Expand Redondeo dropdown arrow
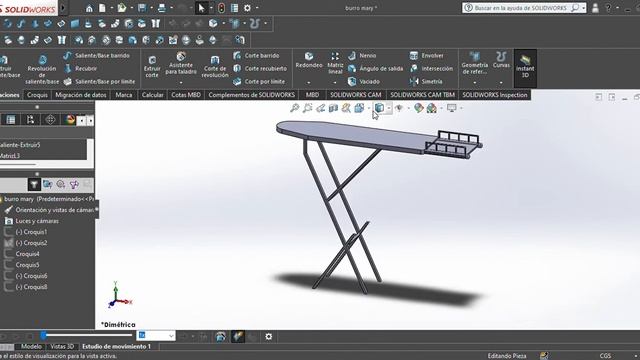 [309, 82]
